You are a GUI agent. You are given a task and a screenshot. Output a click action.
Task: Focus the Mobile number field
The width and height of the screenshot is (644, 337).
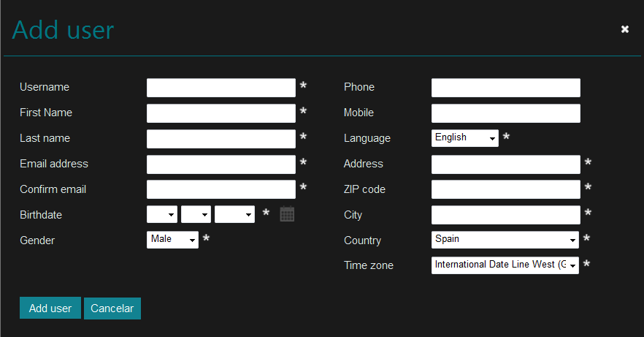(505, 113)
